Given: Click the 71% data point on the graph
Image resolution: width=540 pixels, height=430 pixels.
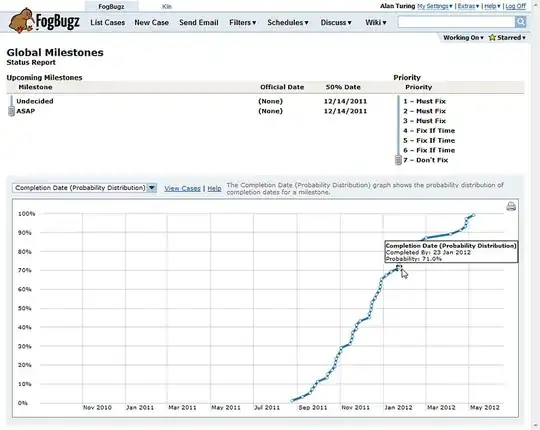Looking at the screenshot, I should point(399,266).
